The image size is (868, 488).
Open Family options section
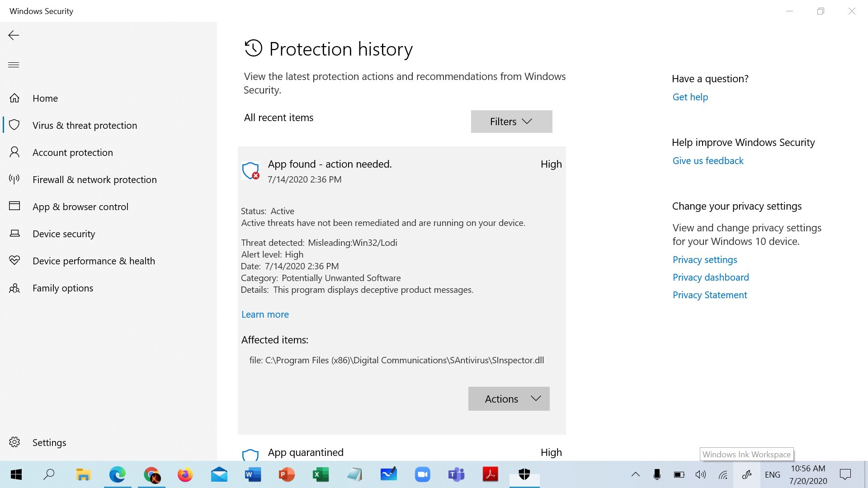pos(63,288)
